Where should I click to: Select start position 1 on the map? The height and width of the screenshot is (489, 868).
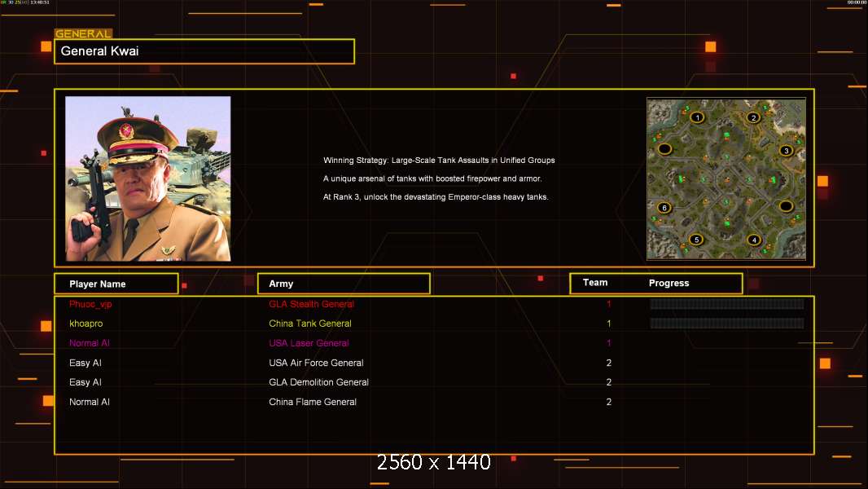tap(697, 117)
